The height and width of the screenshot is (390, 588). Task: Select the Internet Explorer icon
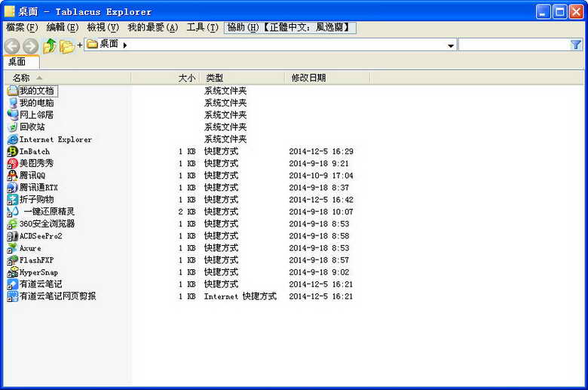(x=12, y=140)
